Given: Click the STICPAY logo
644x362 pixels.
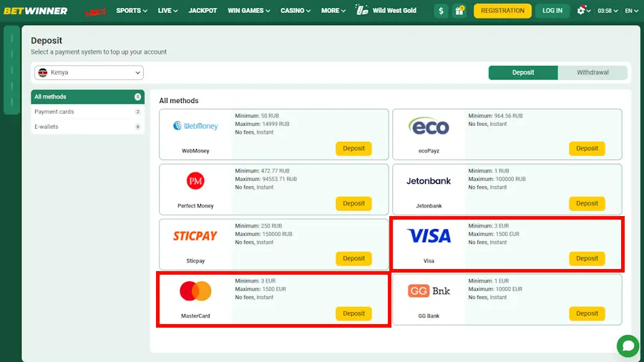Looking at the screenshot, I should point(195,236).
